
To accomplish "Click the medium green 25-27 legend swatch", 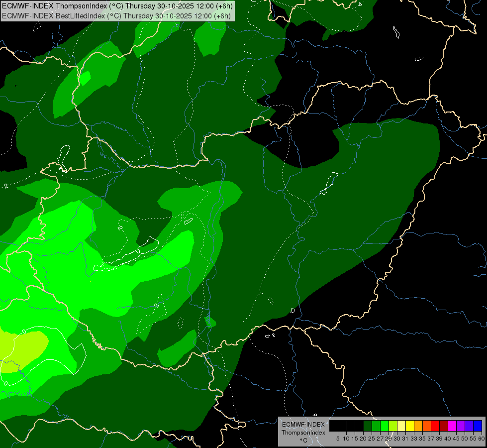I will tap(376, 426).
